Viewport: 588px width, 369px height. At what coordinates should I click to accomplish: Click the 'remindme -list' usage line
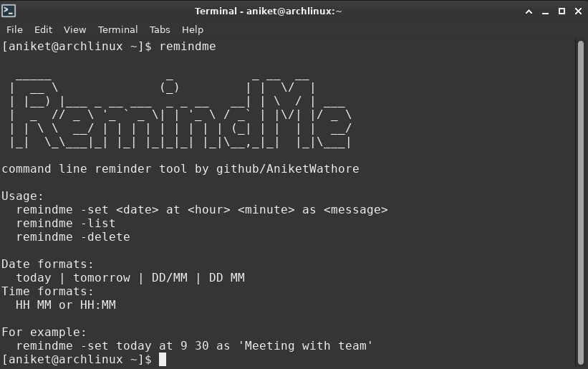pos(66,223)
